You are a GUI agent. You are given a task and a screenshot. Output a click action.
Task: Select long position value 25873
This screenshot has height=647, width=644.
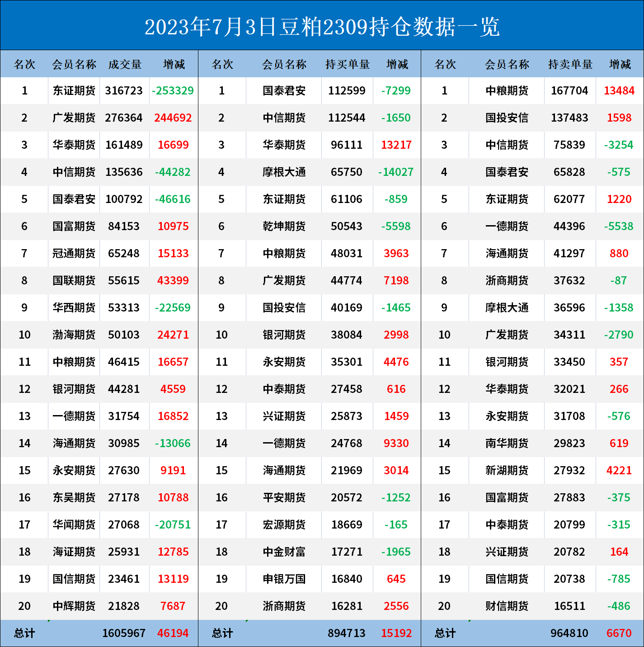347,416
